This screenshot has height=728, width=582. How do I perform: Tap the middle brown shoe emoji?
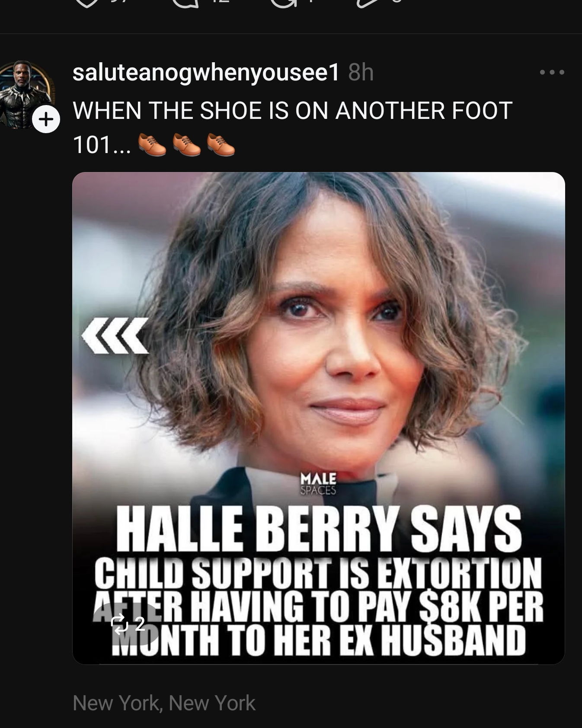point(186,144)
